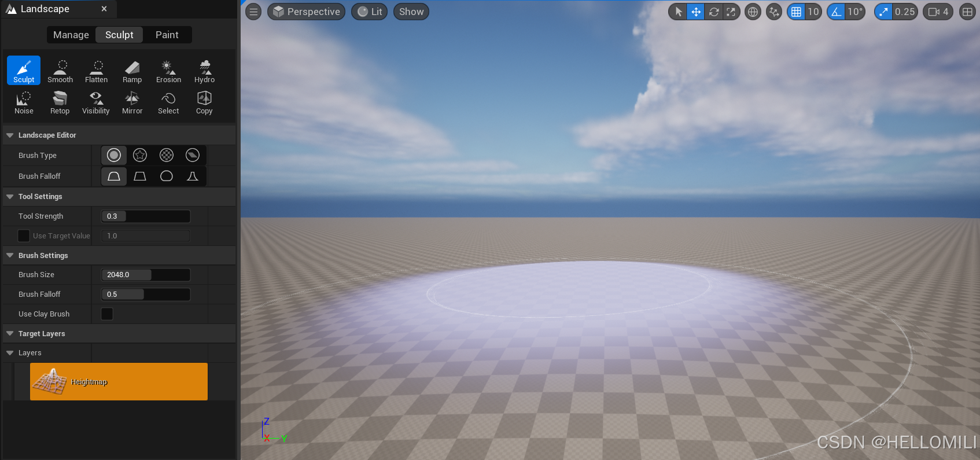Toggle the Use Target Value checkbox
This screenshot has height=460, width=980.
pos(24,235)
